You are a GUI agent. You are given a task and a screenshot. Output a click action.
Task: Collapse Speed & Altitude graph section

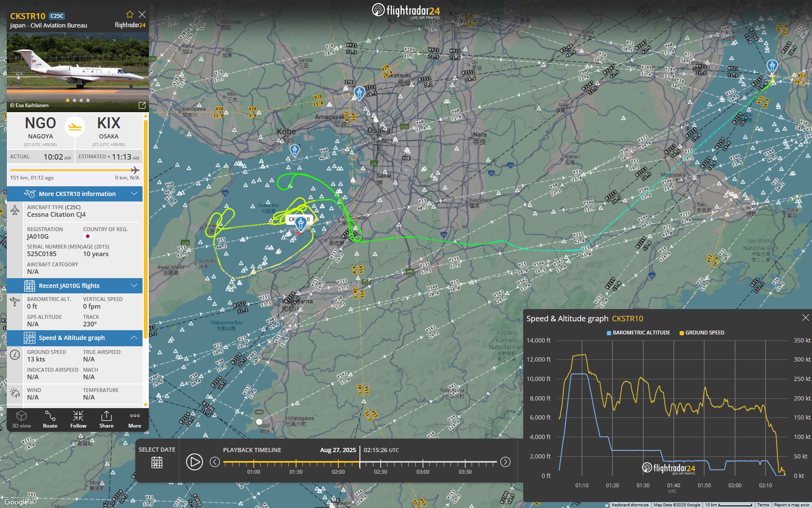coord(75,338)
